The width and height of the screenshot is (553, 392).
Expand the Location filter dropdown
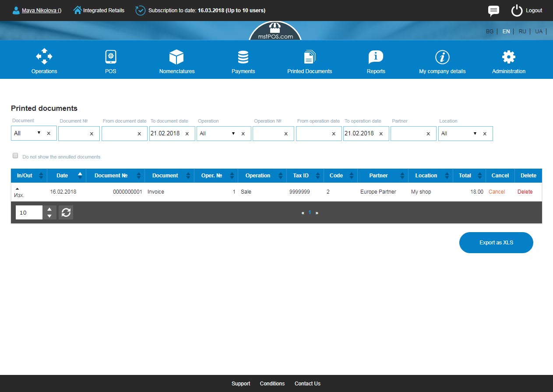click(x=458, y=133)
